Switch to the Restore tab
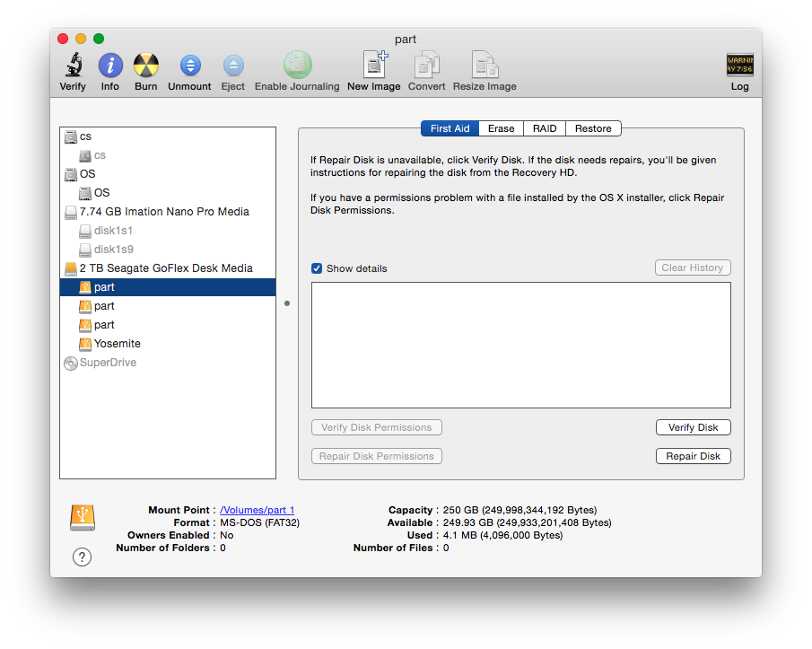This screenshot has width=812, height=649. click(593, 128)
